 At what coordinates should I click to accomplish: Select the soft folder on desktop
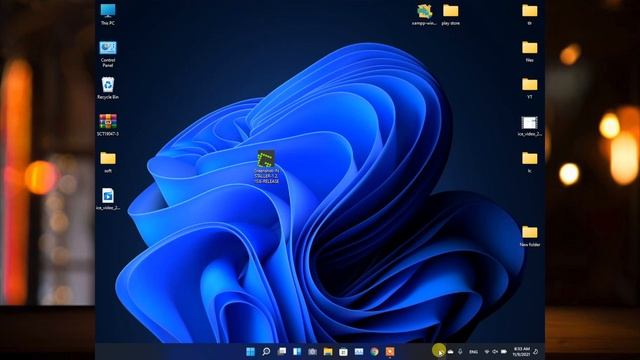pyautogui.click(x=108, y=162)
